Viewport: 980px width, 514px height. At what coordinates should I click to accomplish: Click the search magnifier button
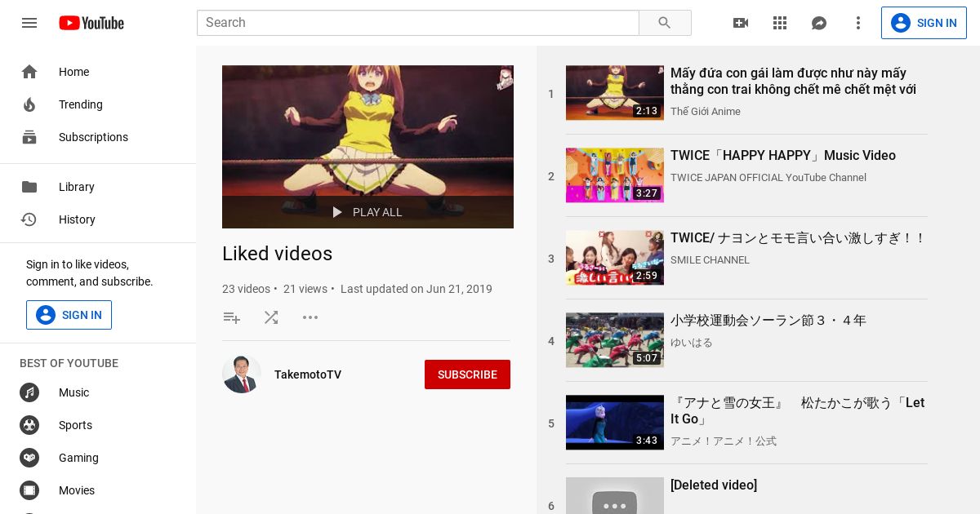click(665, 23)
